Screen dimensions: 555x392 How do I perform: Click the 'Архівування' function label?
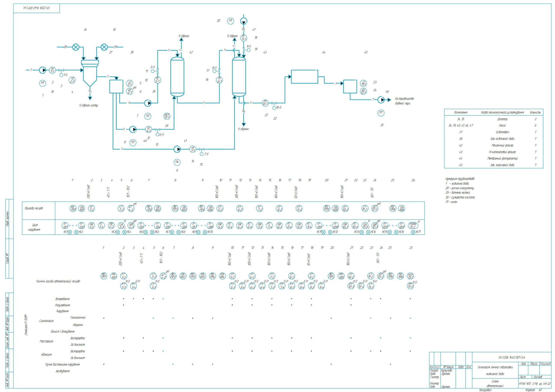[x=62, y=371]
